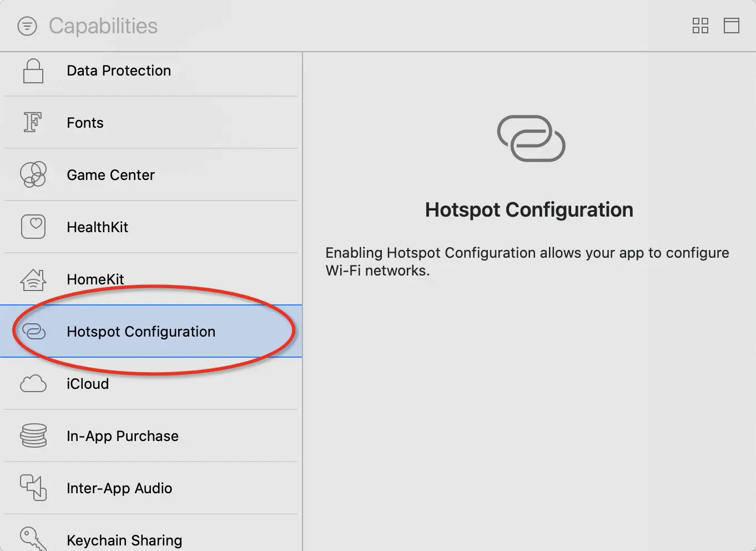The image size is (756, 551).
Task: Choose Game Center from the list
Action: [110, 175]
